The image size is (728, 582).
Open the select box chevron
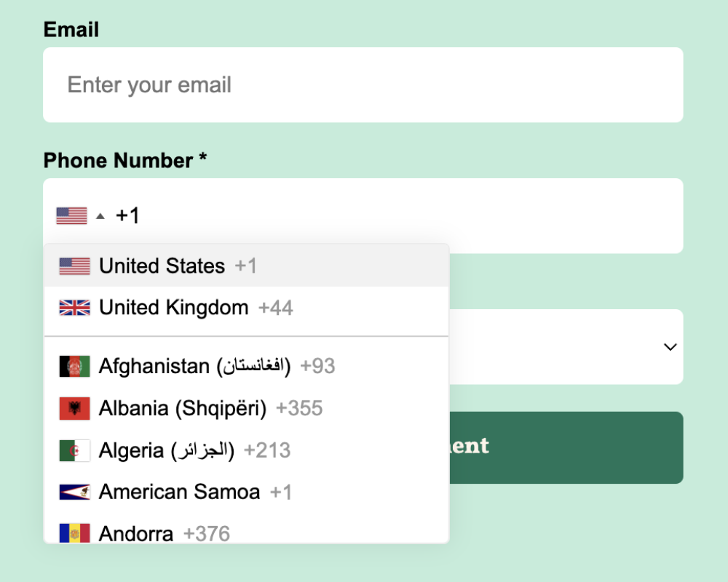[x=670, y=347]
